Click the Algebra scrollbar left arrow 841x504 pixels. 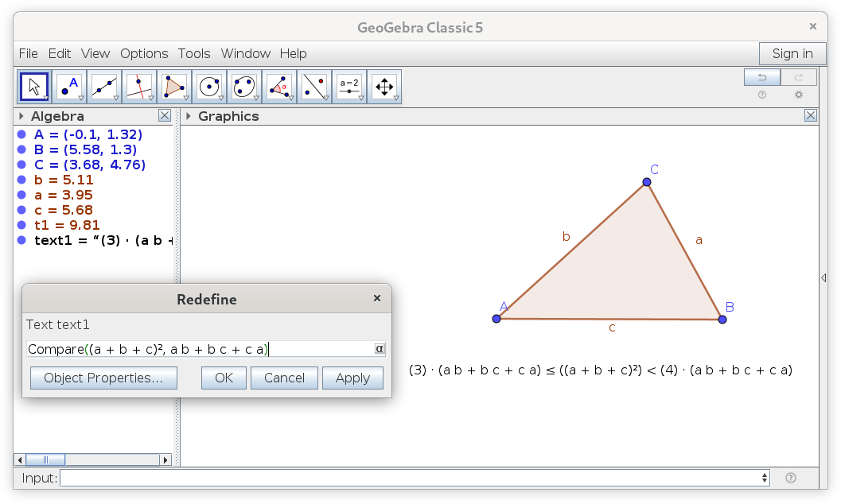coord(20,459)
